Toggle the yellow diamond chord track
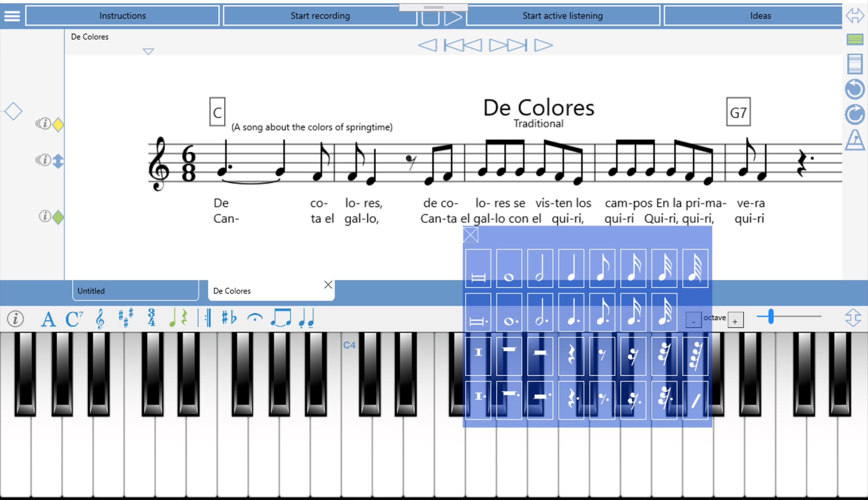868x500 pixels. tap(58, 125)
